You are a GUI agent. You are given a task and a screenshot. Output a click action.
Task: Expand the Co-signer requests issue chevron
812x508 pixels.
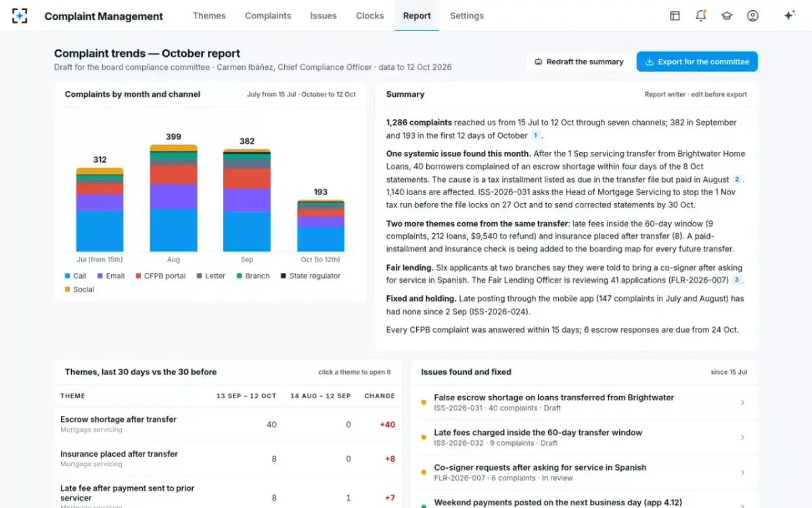742,472
